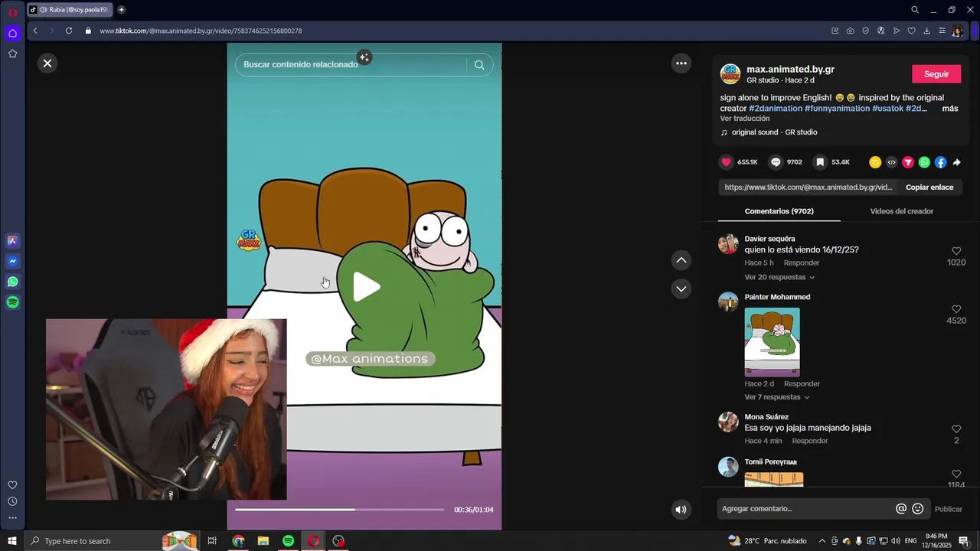Click the Publicar button
980x551 pixels.
pyautogui.click(x=949, y=509)
